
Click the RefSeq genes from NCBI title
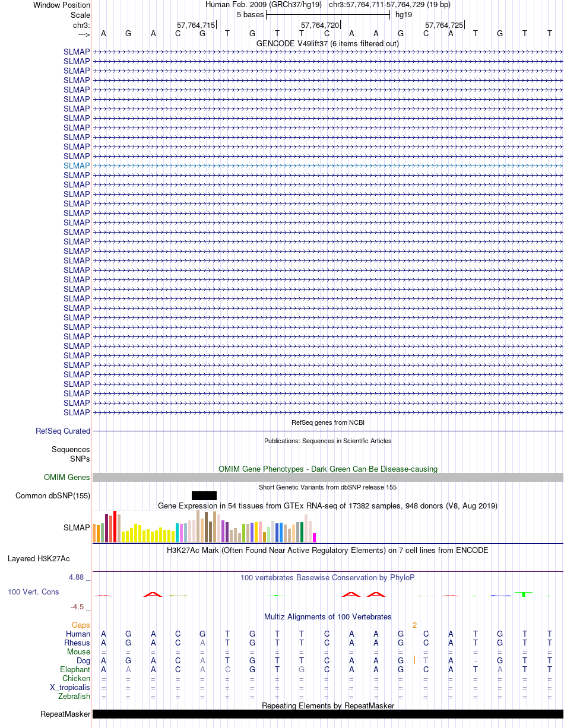pos(328,422)
